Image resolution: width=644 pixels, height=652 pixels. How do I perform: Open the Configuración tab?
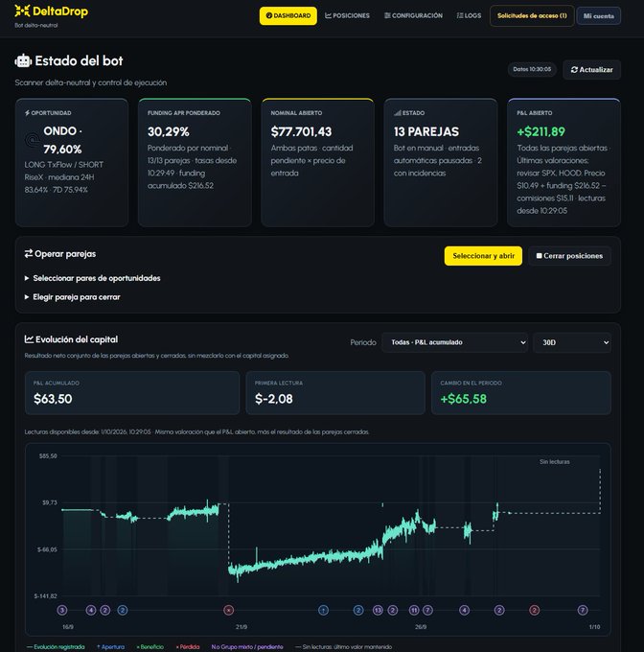click(x=413, y=15)
